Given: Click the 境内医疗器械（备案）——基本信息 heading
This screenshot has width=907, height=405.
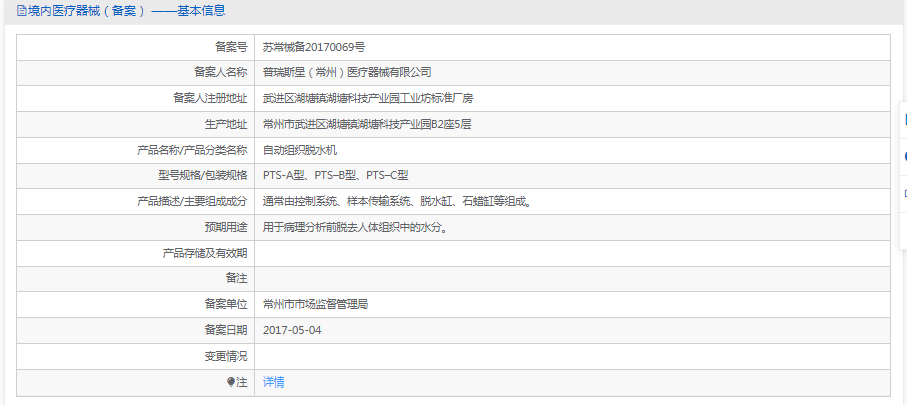Looking at the screenshot, I should [127, 10].
